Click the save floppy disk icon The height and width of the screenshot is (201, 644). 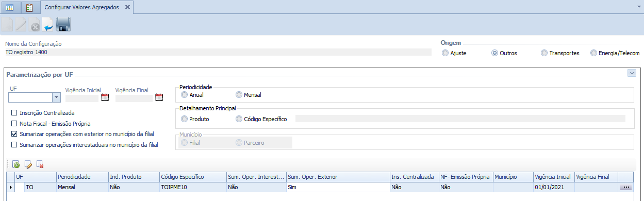pos(63,24)
